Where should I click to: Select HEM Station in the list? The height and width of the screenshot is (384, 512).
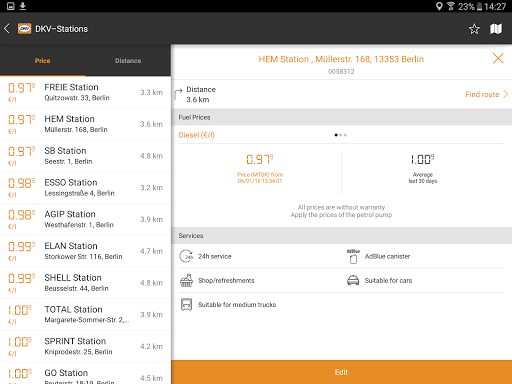85,124
